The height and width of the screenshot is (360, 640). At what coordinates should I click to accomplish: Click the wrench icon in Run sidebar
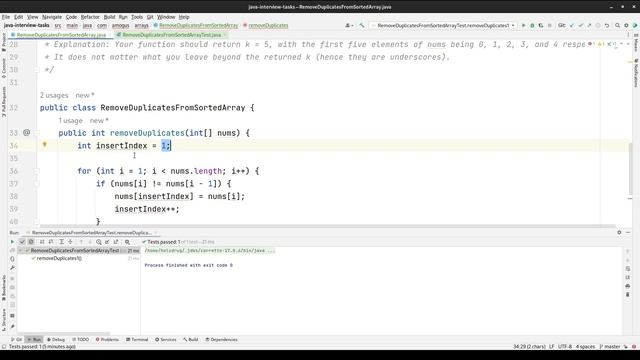[12, 268]
